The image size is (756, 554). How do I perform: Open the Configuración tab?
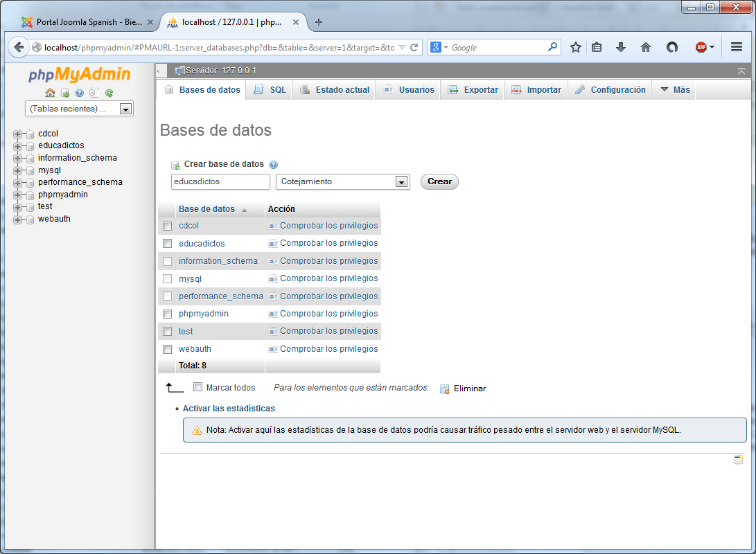pos(610,90)
